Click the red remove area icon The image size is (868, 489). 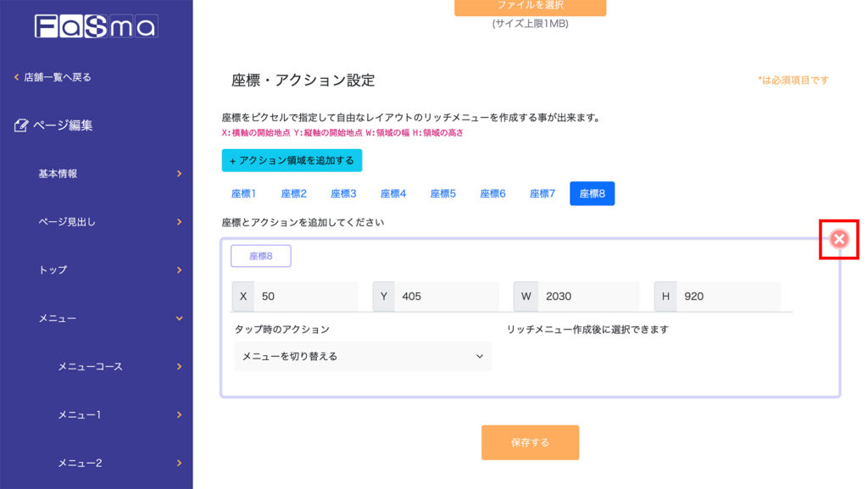click(x=839, y=239)
